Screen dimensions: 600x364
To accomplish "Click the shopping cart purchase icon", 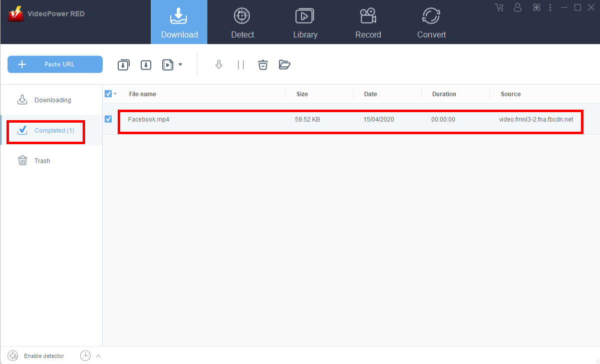I will (499, 8).
